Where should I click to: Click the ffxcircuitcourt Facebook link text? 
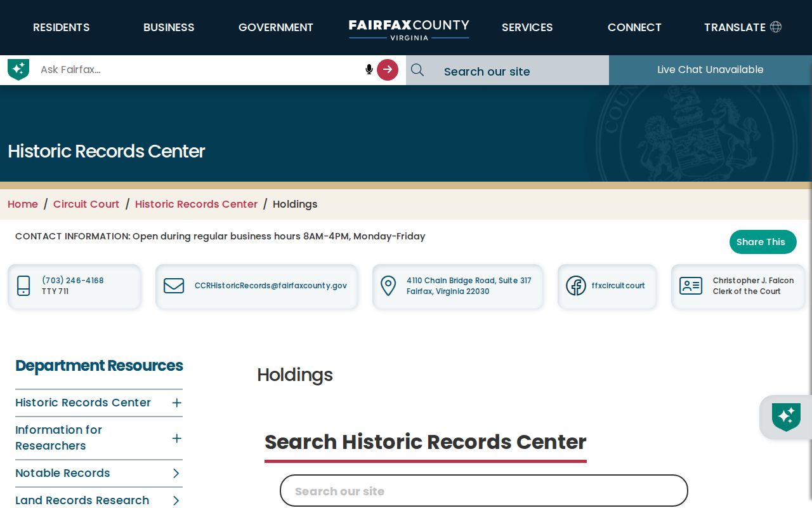coord(618,286)
